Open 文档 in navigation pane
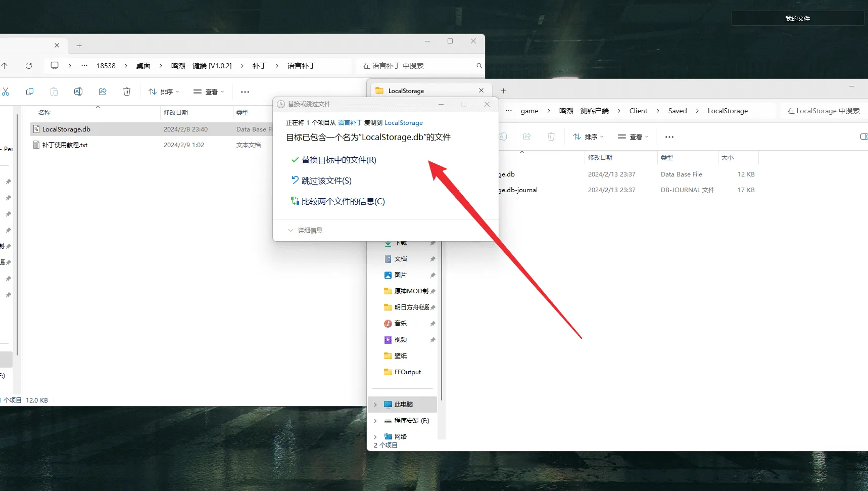 pos(401,259)
